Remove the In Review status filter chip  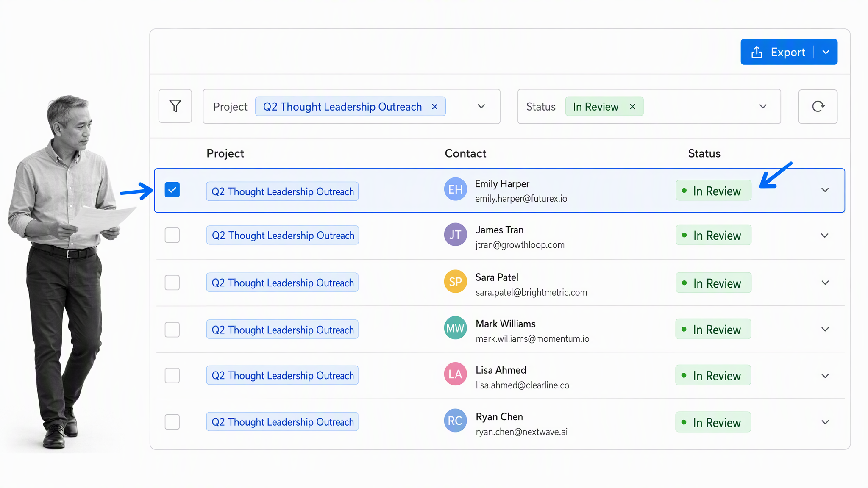pos(632,107)
